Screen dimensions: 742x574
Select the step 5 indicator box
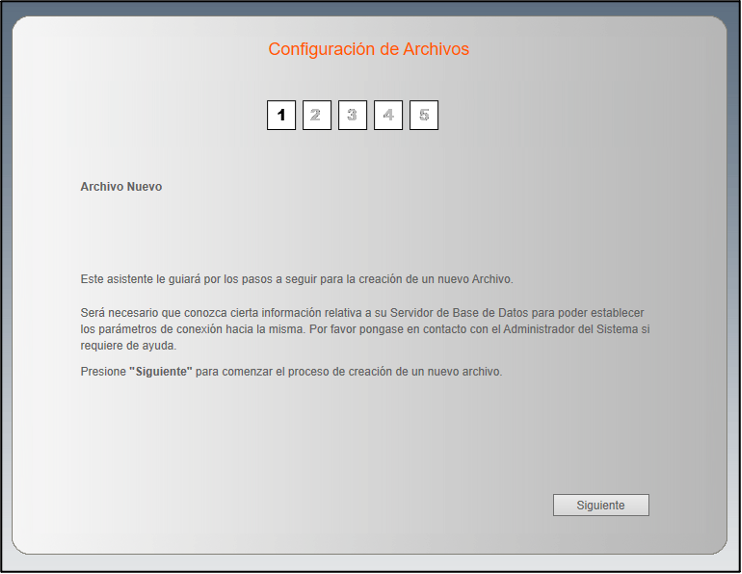424,115
